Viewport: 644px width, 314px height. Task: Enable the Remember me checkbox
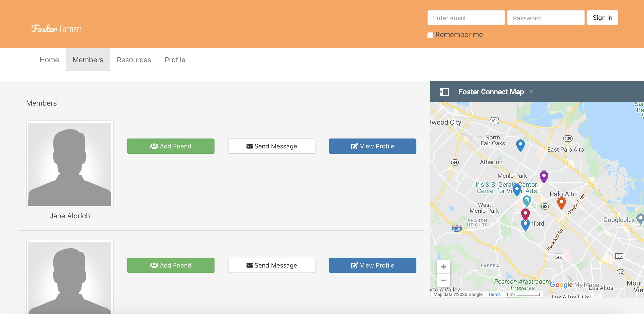click(x=430, y=35)
